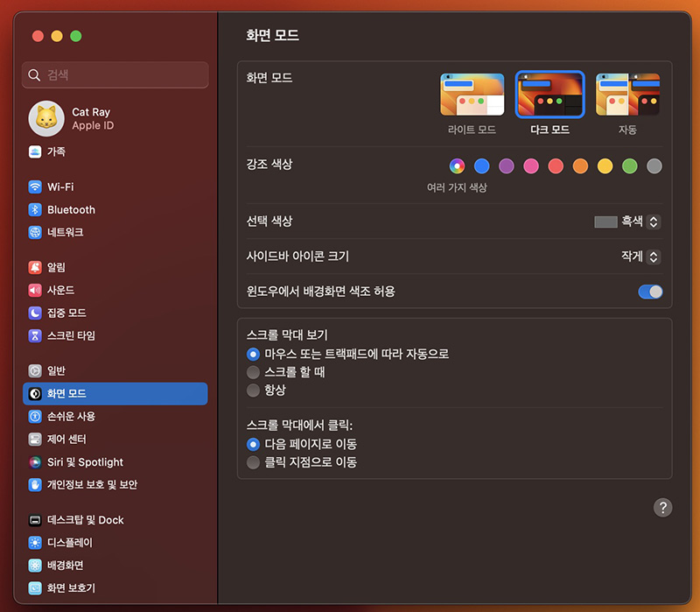Click the Wi-Fi icon in the sidebar
700x612 pixels.
[35, 186]
